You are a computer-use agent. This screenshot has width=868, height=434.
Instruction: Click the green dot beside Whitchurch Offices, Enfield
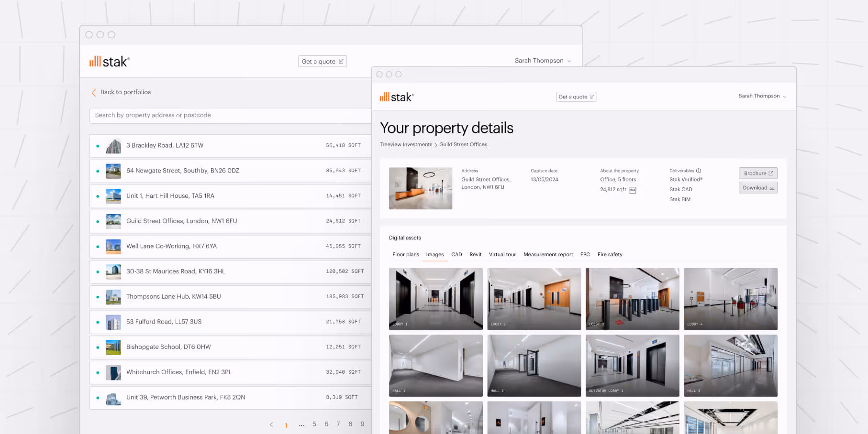point(98,372)
